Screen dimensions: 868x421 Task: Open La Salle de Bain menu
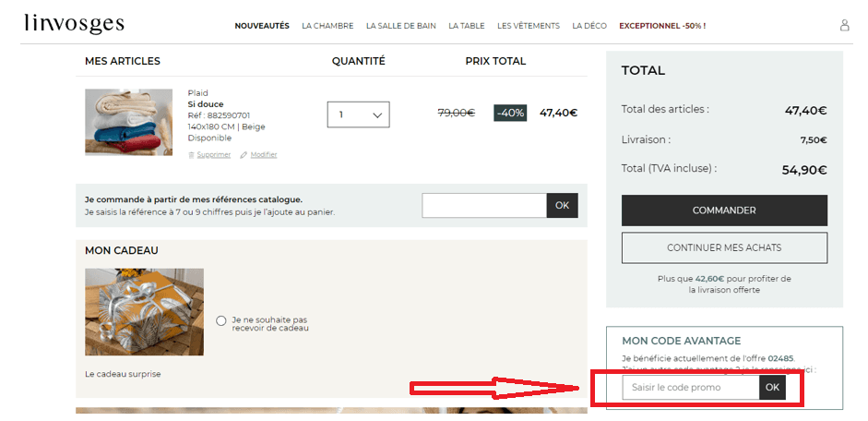point(400,26)
